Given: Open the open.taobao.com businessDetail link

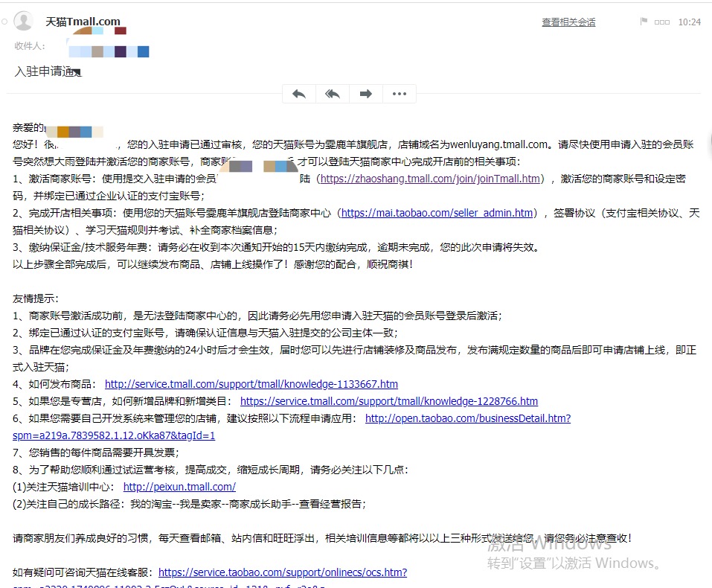Looking at the screenshot, I should coord(468,418).
